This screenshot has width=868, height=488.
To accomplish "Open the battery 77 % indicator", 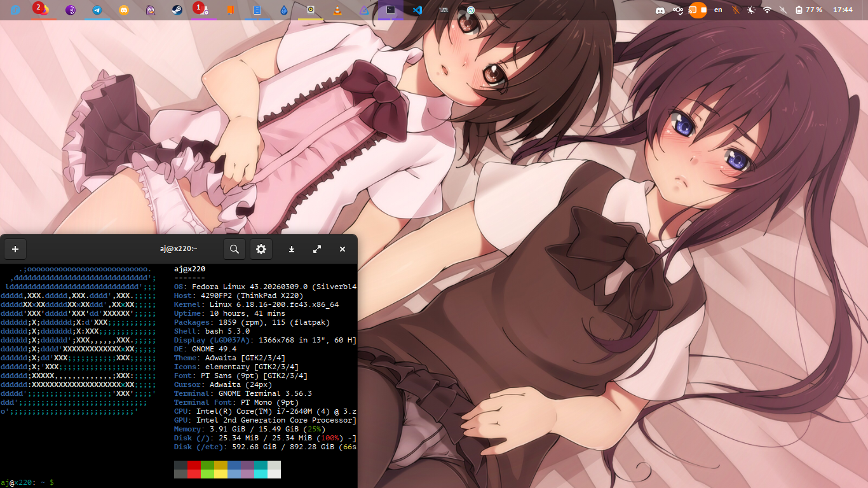I will point(808,10).
